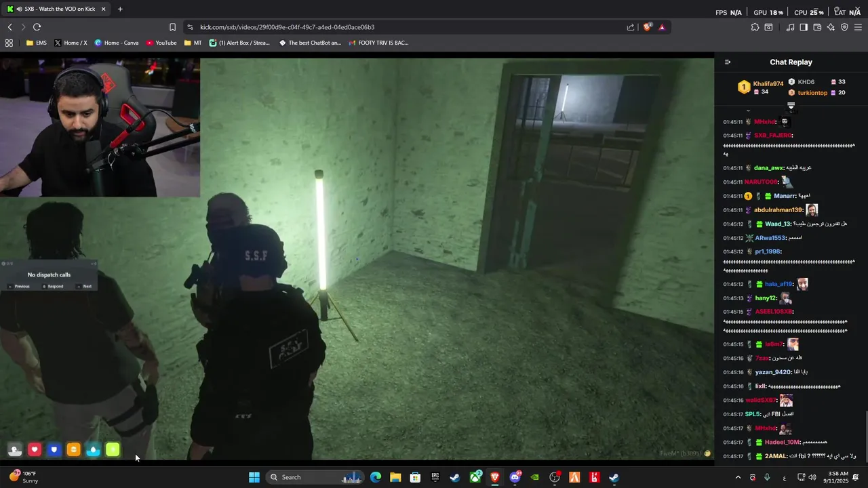Click the turkiontop gifter entry

coord(816,93)
